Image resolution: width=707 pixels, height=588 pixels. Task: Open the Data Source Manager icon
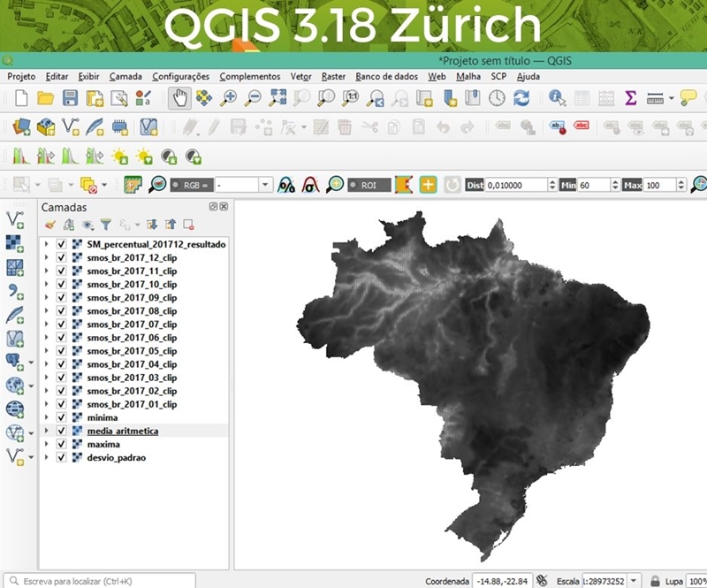click(x=21, y=127)
